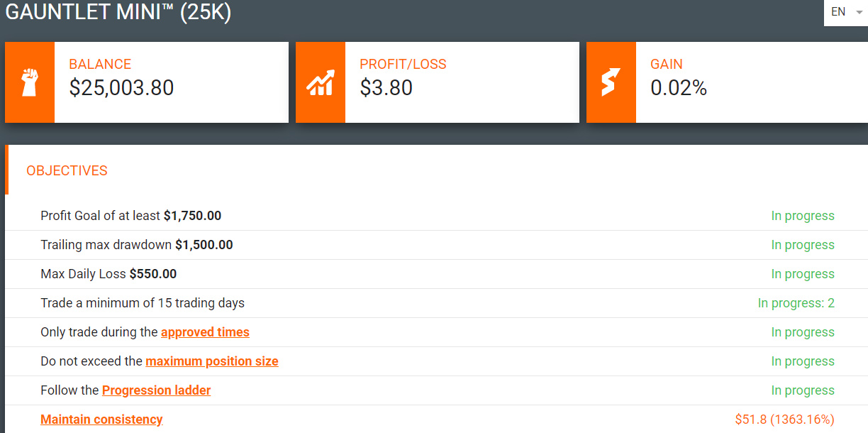The width and height of the screenshot is (868, 433).
Task: Click the consistency value $51.8 (1363.16%)
Action: point(785,420)
